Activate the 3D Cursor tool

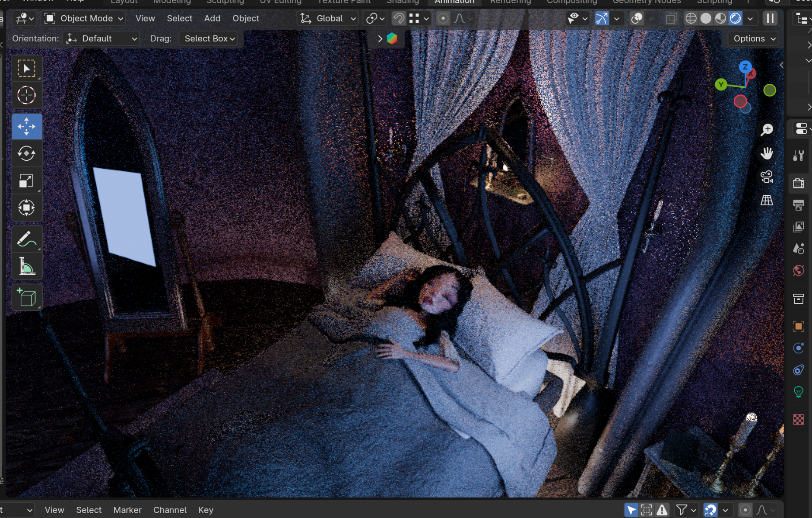26,95
